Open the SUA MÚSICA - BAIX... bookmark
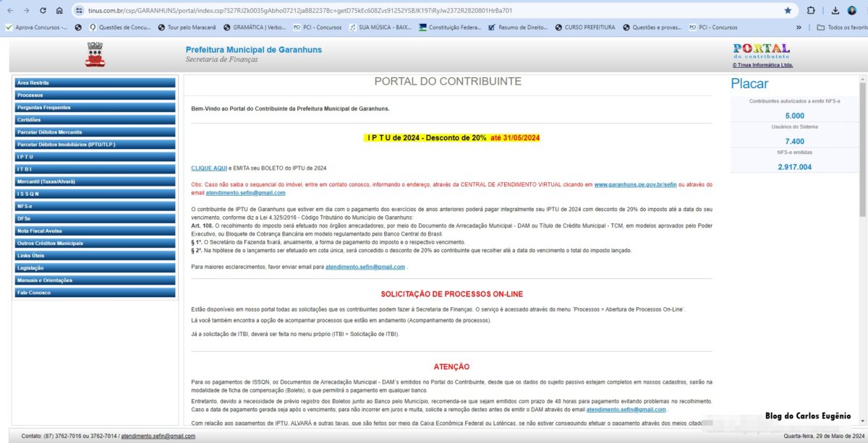 coord(380,27)
